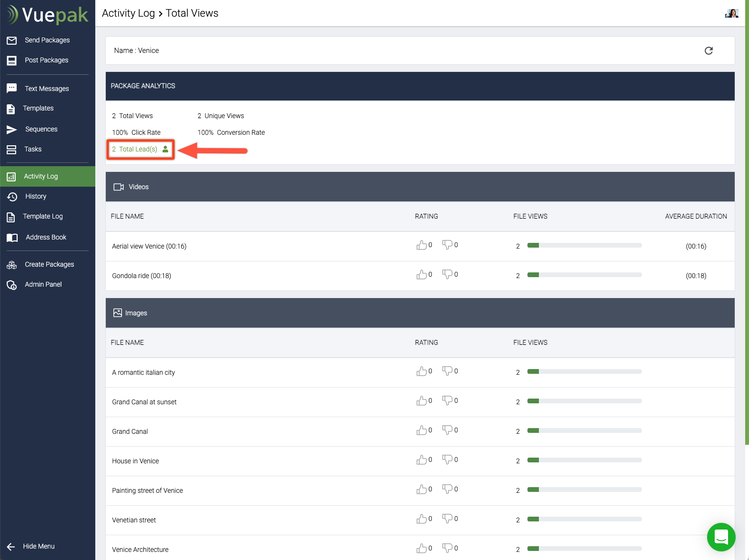The height and width of the screenshot is (560, 749).
Task: Thumbs down the Gondola ride video
Action: point(447,274)
